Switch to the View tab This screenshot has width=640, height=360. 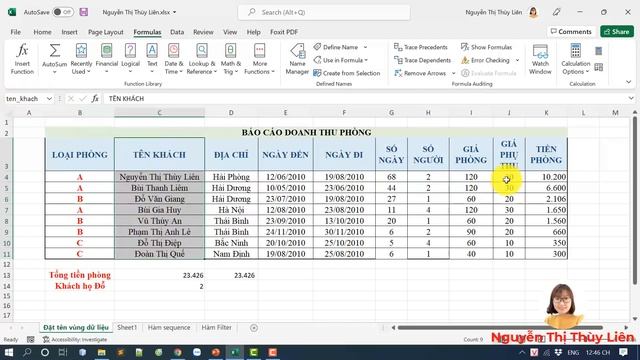click(x=230, y=32)
